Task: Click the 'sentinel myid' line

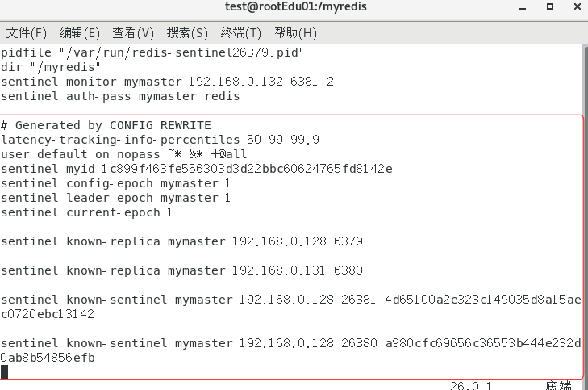Action: click(x=196, y=169)
